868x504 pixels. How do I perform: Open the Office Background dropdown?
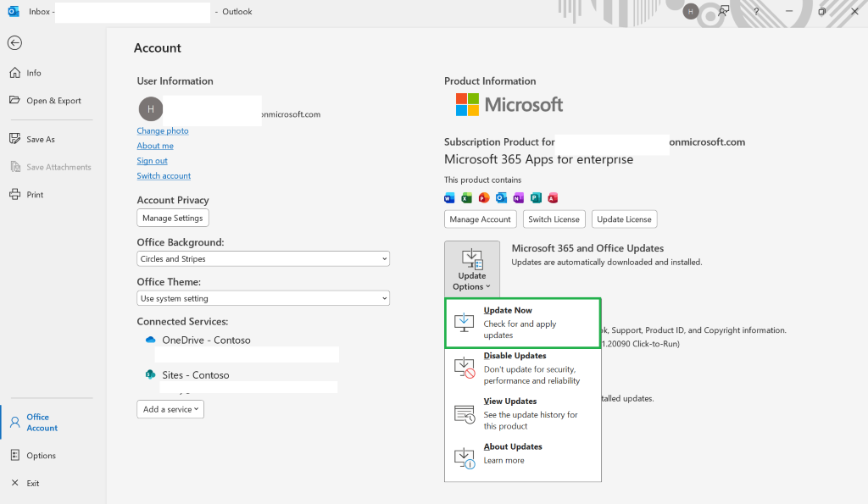[x=263, y=259]
